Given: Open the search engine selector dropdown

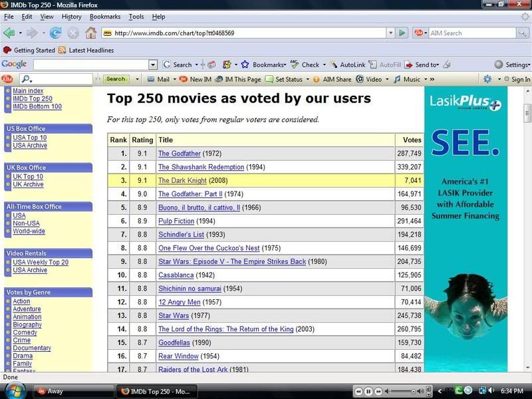Looking at the screenshot, I should point(426,33).
